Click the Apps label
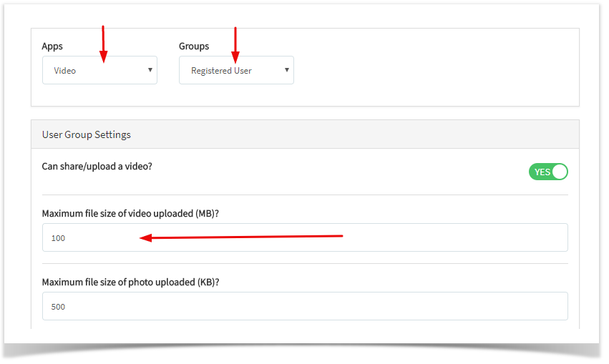Viewport: 609px width, 364px height. coord(52,46)
